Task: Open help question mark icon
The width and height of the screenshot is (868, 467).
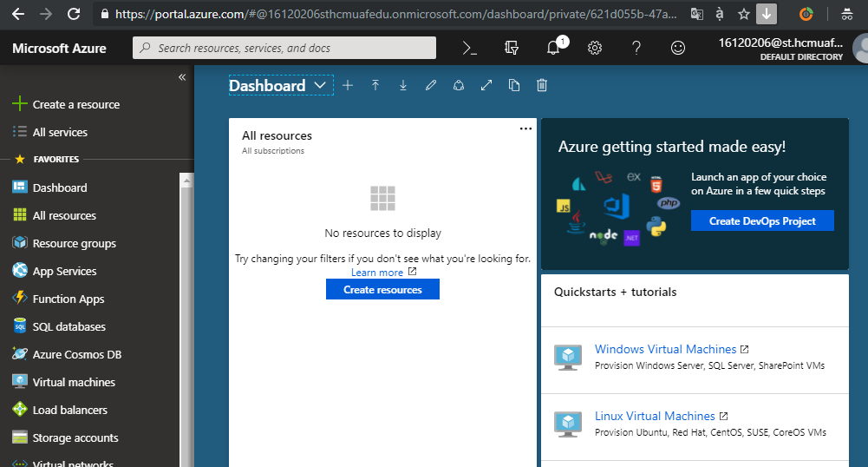Action: (x=636, y=49)
